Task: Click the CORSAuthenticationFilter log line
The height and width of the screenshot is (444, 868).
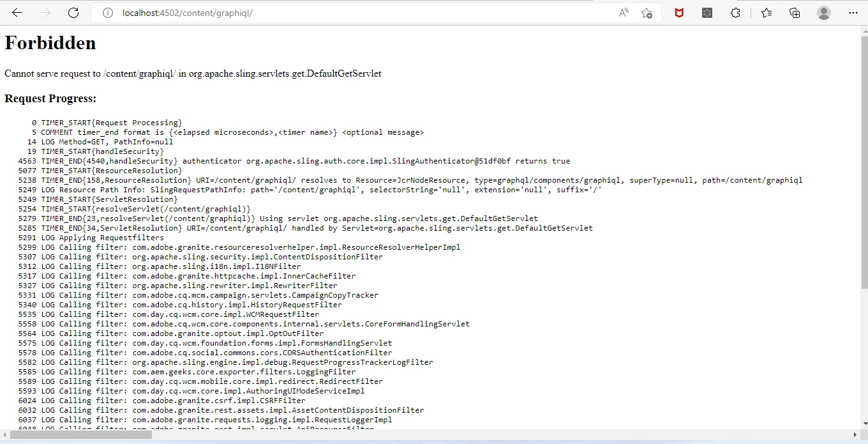Action: 206,353
